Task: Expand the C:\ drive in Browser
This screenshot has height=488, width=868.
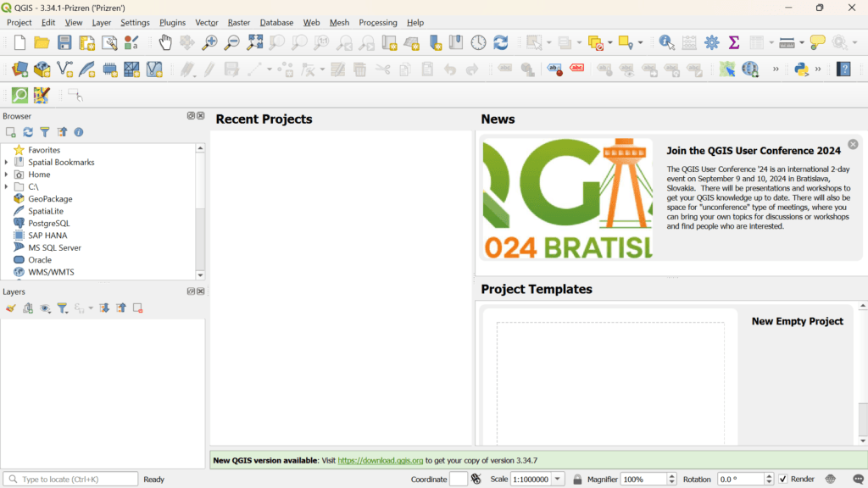Action: pos(6,186)
